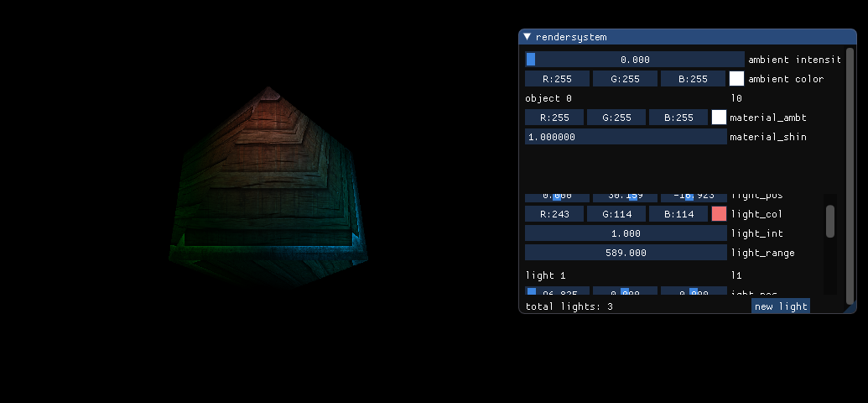
Task: Click the 'light_int' label
Action: pyautogui.click(x=756, y=233)
